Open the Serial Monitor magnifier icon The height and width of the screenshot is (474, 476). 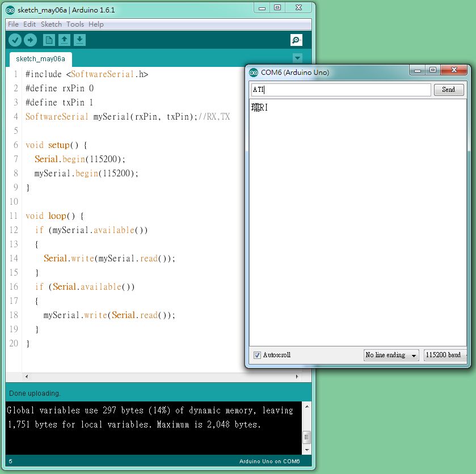(296, 40)
